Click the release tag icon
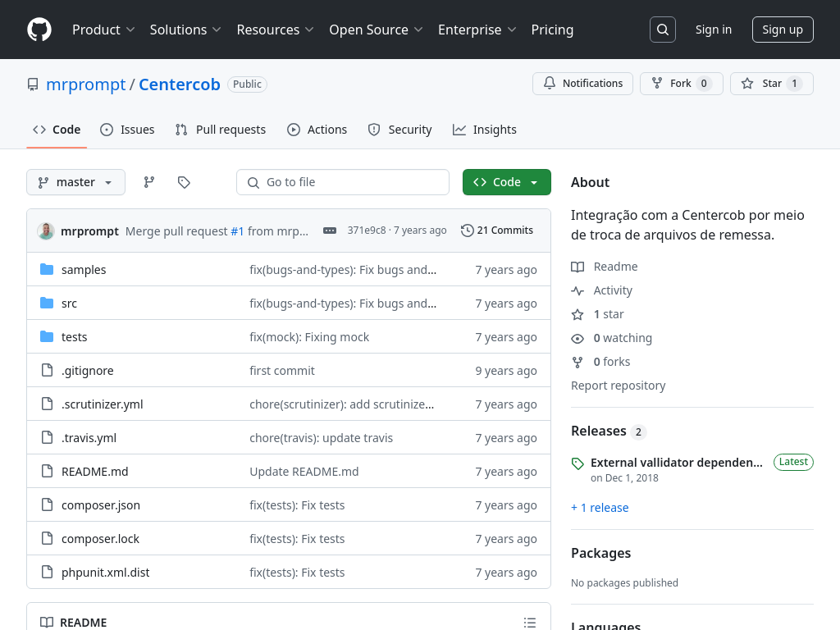This screenshot has width=840, height=630. click(x=577, y=463)
